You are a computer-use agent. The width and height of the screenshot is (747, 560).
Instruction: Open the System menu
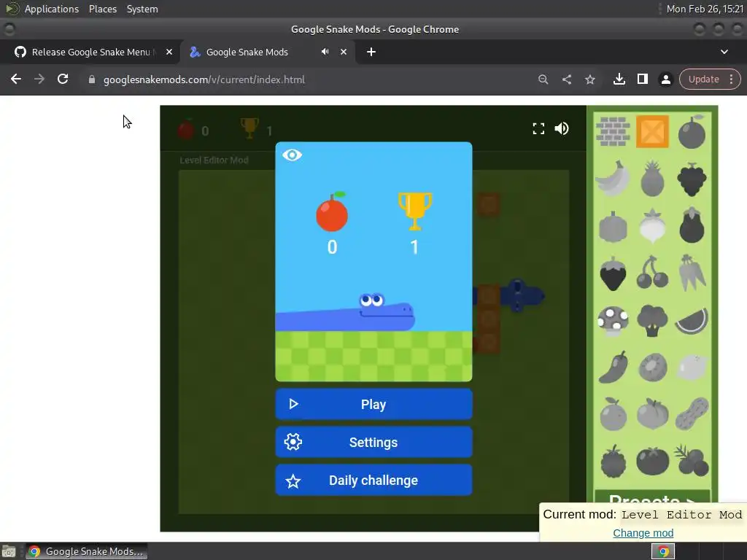pyautogui.click(x=142, y=9)
